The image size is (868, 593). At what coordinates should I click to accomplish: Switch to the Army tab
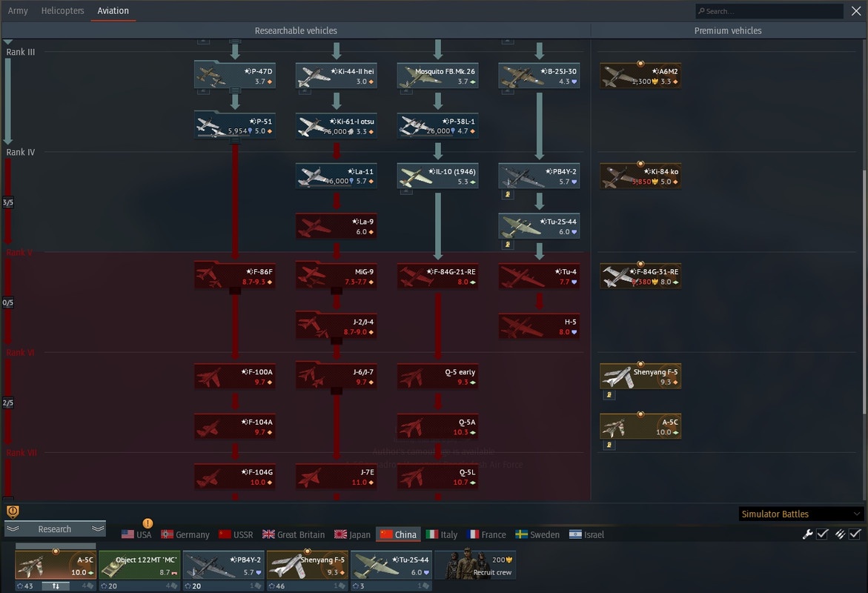pos(18,10)
